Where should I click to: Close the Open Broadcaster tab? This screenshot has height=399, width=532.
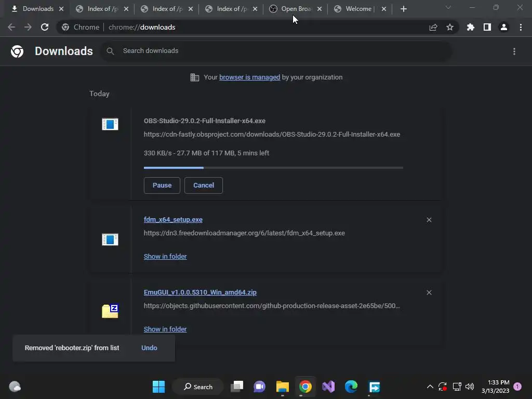(320, 9)
